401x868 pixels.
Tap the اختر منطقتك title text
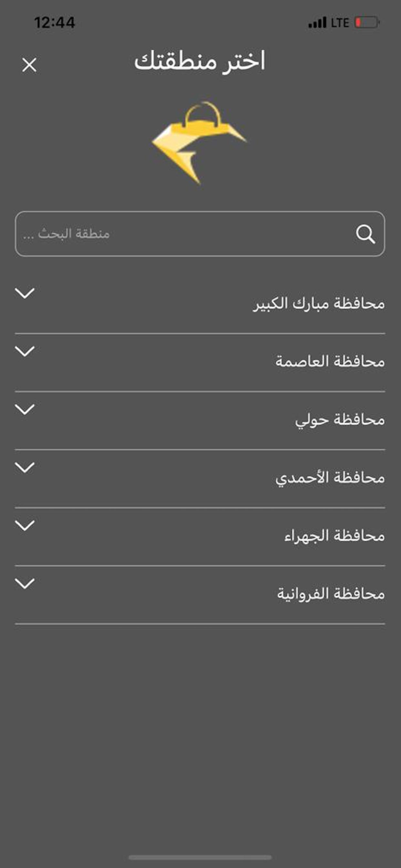200,64
